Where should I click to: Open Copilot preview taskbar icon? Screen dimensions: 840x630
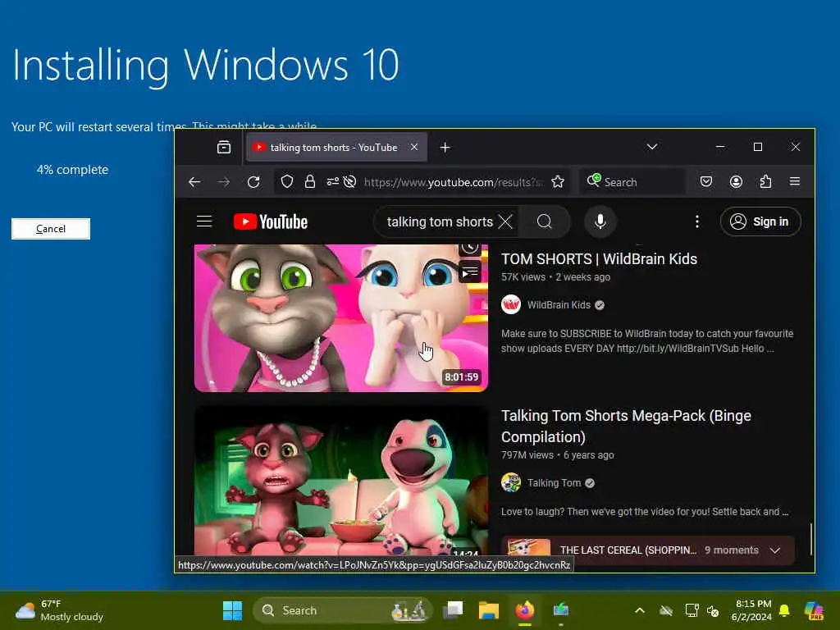tap(814, 610)
